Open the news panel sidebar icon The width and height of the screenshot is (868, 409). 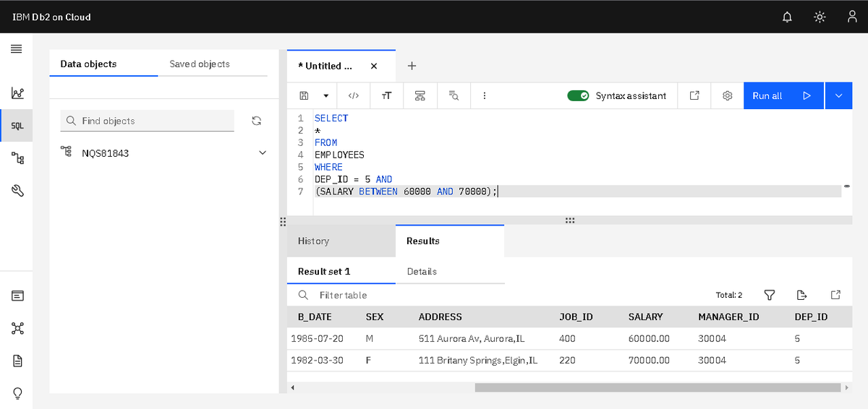click(x=17, y=296)
